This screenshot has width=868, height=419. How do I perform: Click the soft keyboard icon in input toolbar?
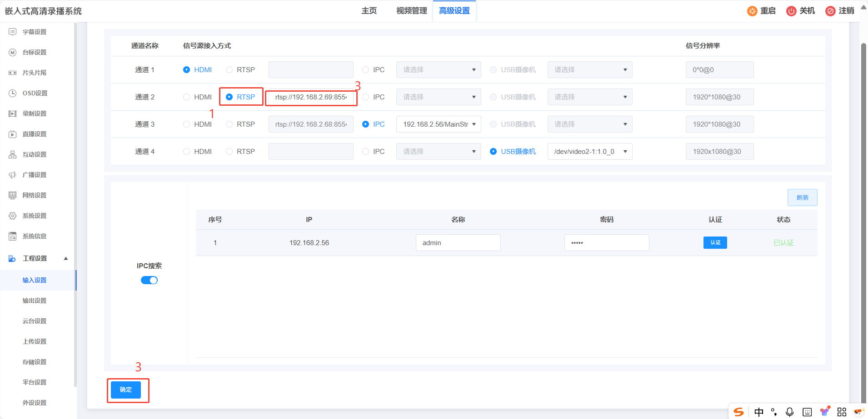pyautogui.click(x=807, y=412)
